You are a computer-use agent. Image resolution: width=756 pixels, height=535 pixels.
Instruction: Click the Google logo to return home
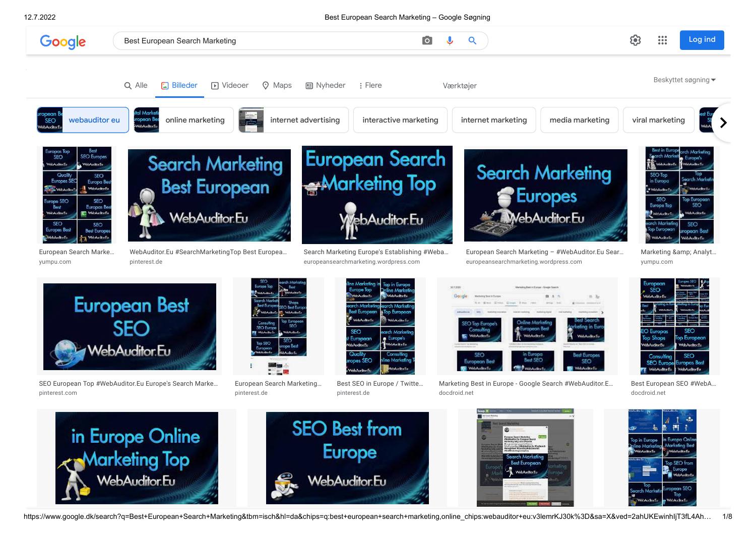(62, 42)
